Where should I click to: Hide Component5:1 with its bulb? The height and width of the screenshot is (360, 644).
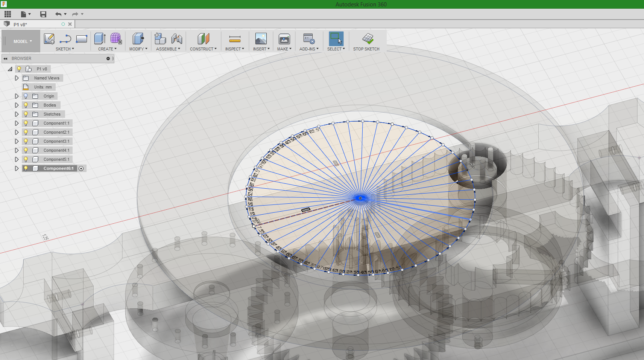pyautogui.click(x=26, y=159)
